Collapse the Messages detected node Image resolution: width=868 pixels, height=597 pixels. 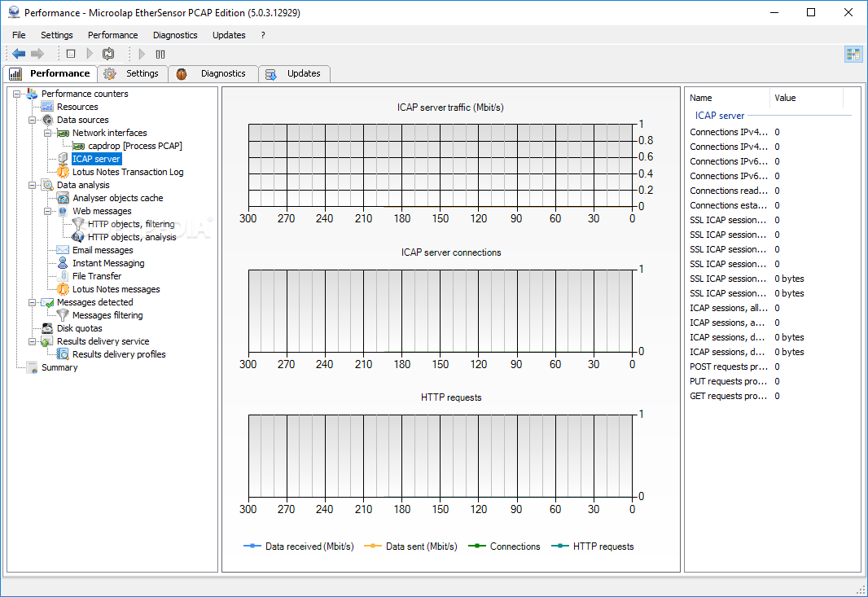pyautogui.click(x=32, y=302)
